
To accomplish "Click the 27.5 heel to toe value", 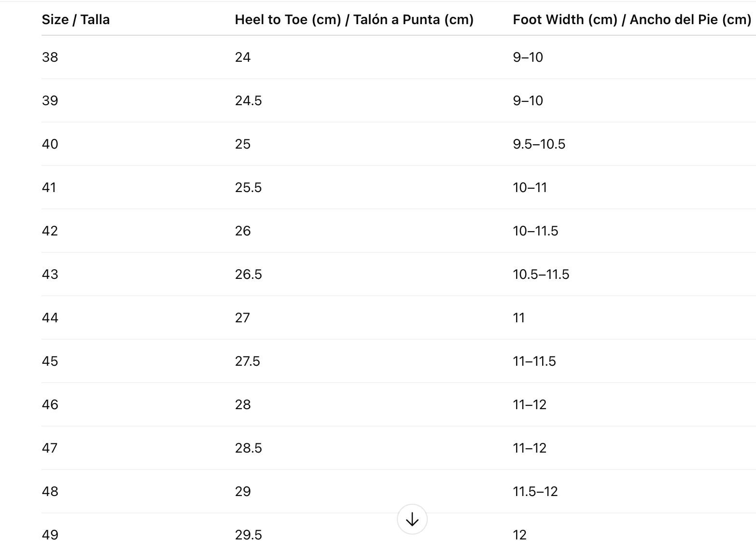I will point(247,361).
